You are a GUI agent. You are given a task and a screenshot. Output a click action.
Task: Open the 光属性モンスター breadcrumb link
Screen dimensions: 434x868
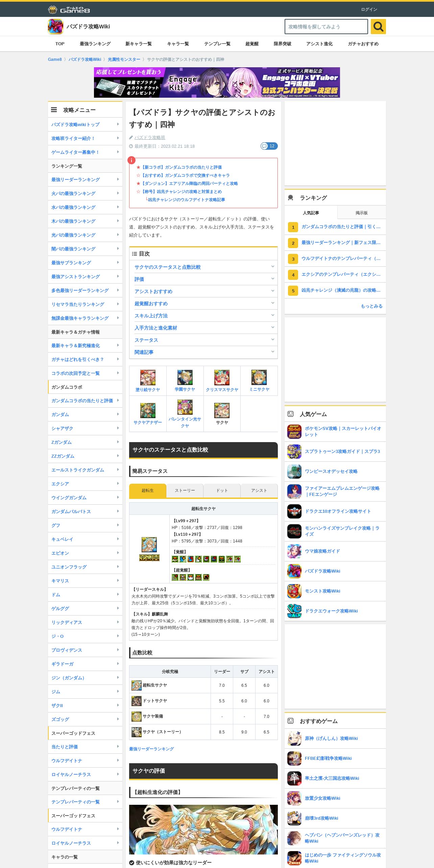coord(124,59)
